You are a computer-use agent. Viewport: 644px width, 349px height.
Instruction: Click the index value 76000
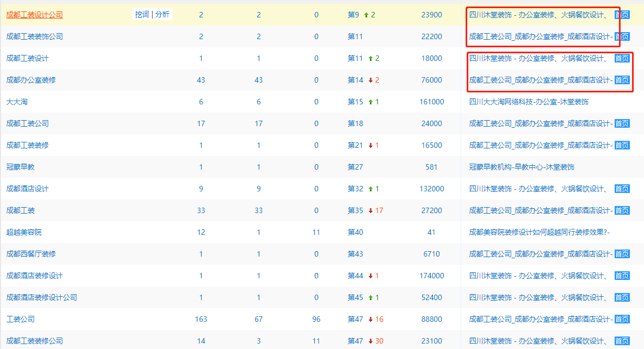click(432, 80)
